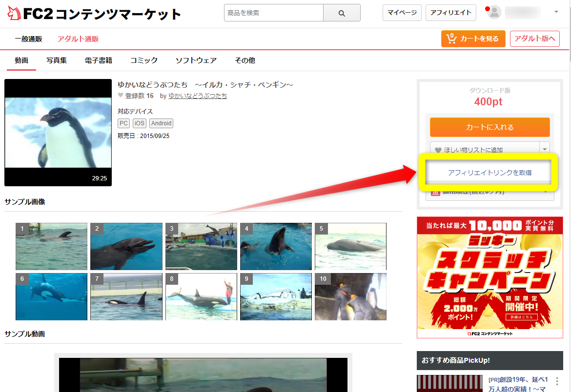
Task: Click the FC2 Content Market logo
Action: 94,14
